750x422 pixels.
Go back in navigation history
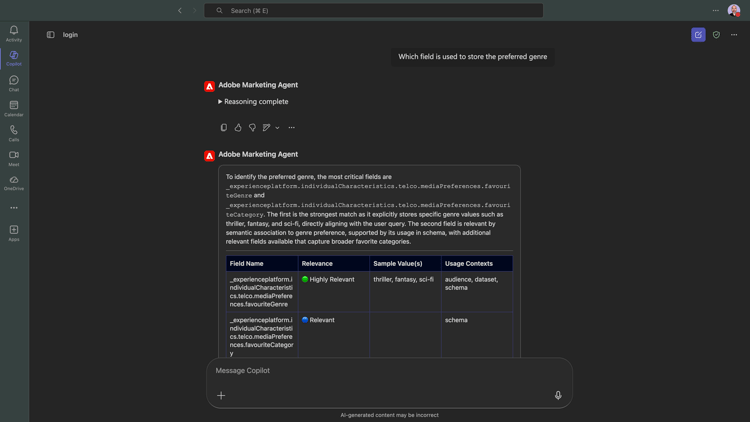[x=180, y=11]
